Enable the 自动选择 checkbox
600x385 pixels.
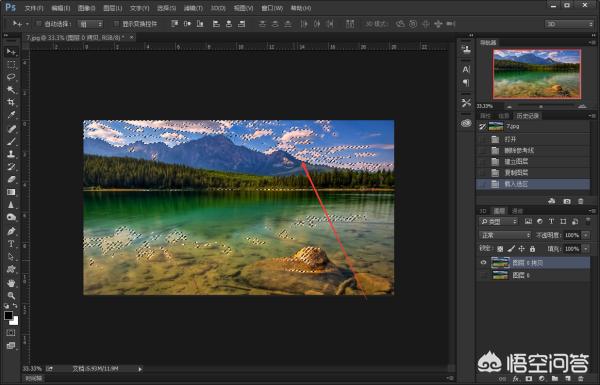point(39,24)
